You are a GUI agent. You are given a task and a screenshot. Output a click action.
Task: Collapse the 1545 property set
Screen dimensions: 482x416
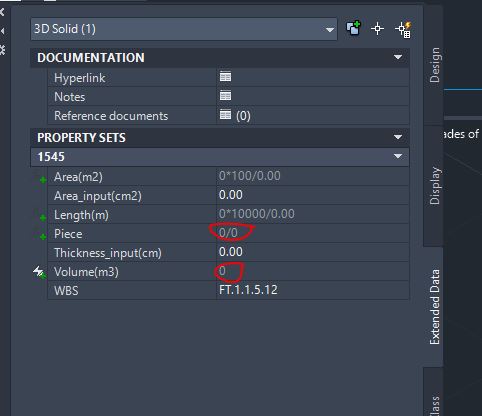(398, 156)
